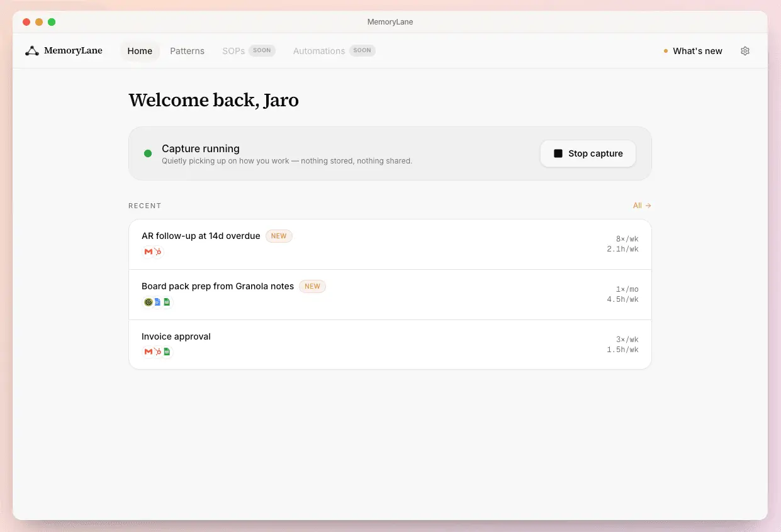Select the SOPs tab
781x532 pixels.
pyautogui.click(x=233, y=51)
